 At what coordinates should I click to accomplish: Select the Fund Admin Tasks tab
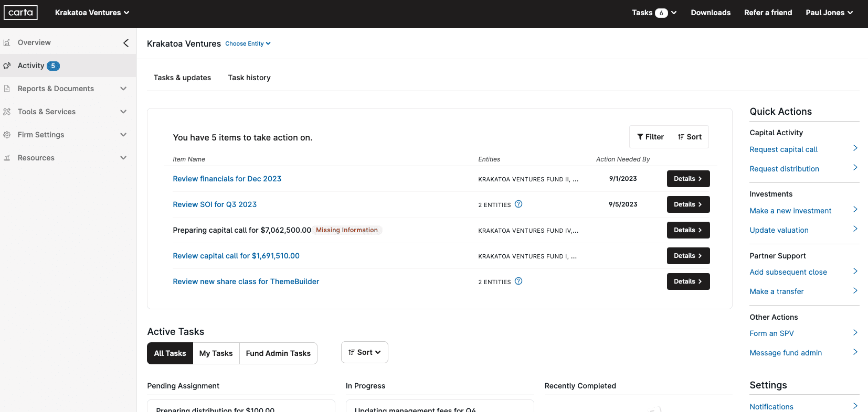pyautogui.click(x=278, y=353)
